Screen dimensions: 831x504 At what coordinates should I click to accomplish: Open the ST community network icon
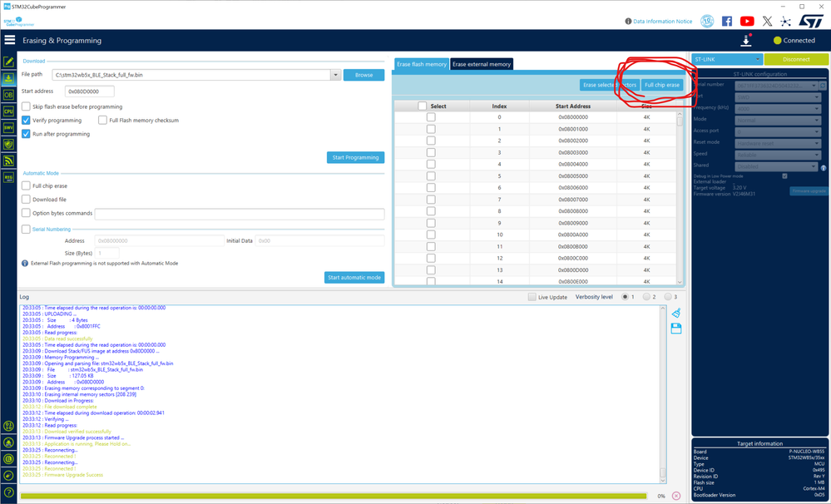pos(785,21)
